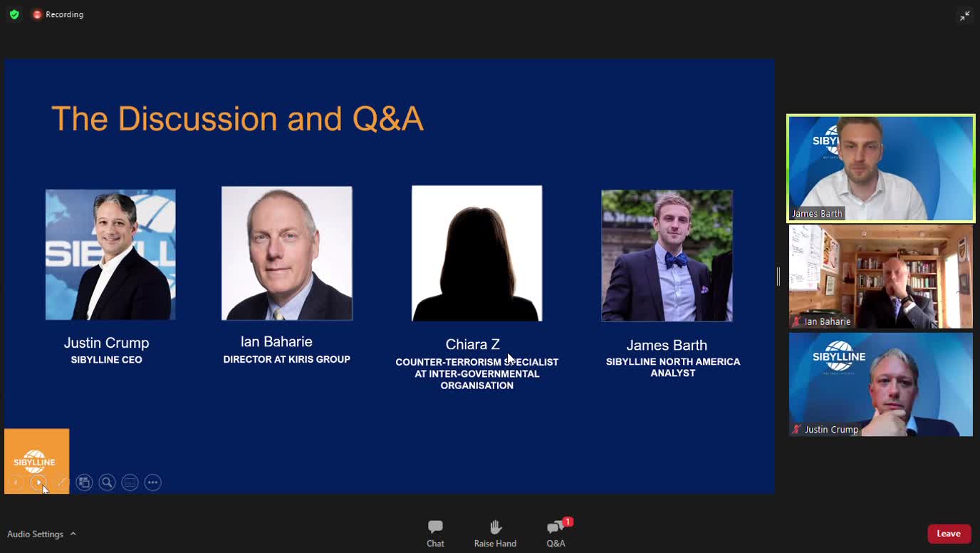Open the Chat panel
Viewport: 980px width, 553px height.
click(435, 533)
